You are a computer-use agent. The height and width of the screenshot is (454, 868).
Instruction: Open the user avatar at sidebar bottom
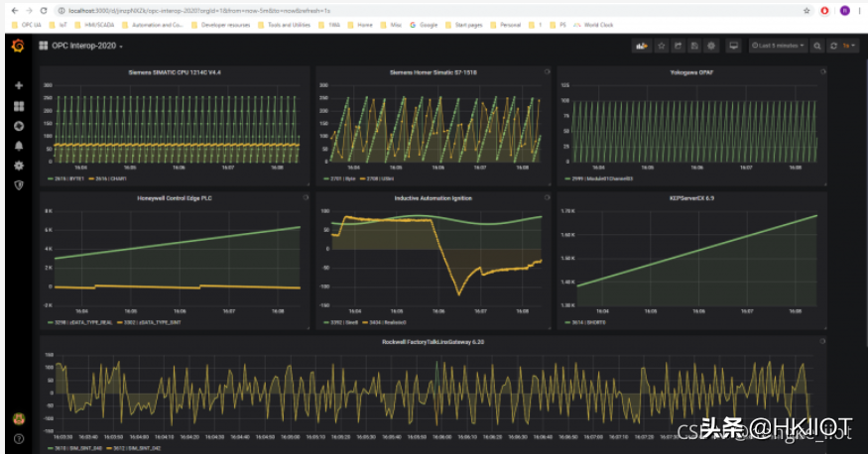click(x=19, y=419)
